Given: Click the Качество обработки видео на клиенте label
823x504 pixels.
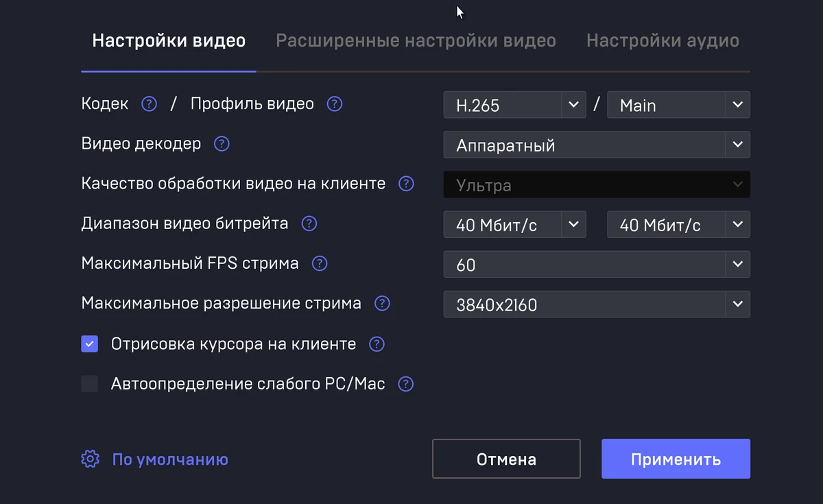Looking at the screenshot, I should tap(233, 184).
